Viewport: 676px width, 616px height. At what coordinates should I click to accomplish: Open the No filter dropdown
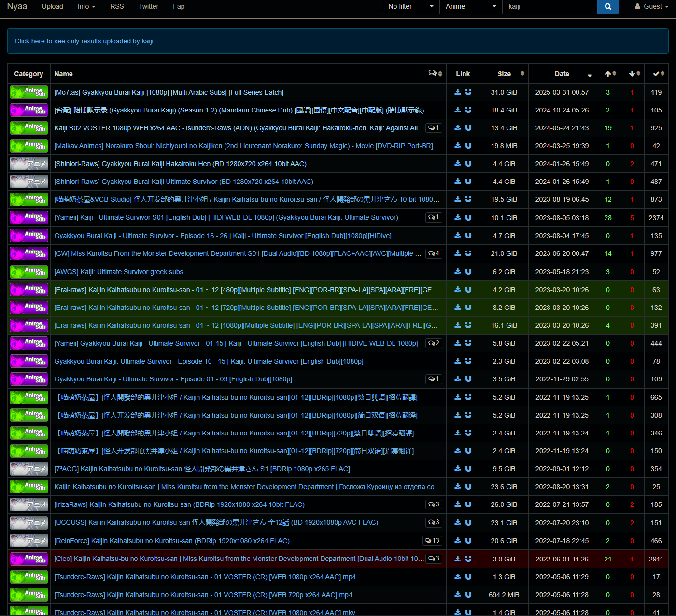click(411, 7)
